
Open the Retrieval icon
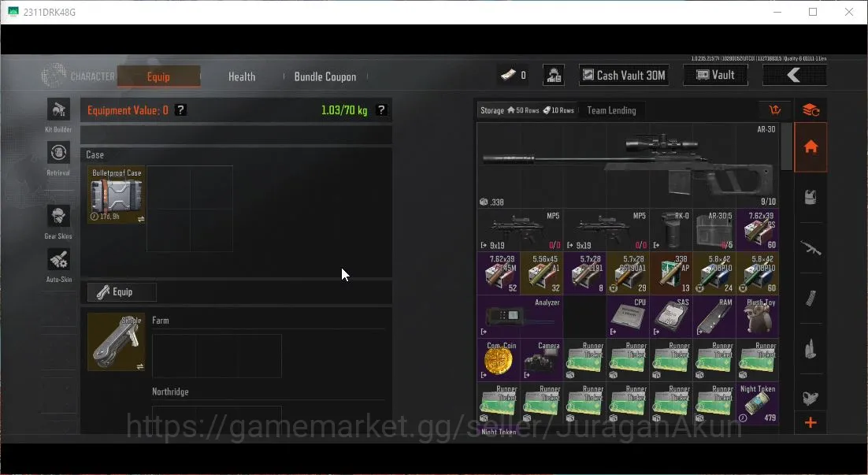point(58,153)
